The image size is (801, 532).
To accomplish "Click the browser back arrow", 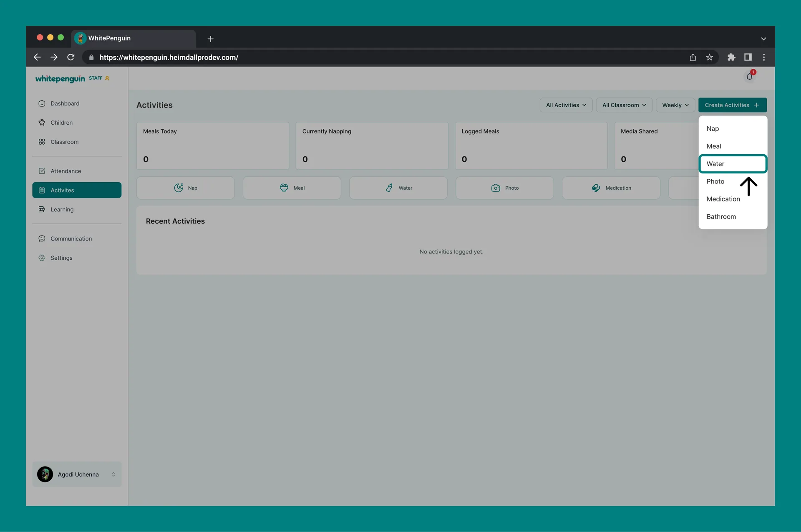I will (37, 57).
